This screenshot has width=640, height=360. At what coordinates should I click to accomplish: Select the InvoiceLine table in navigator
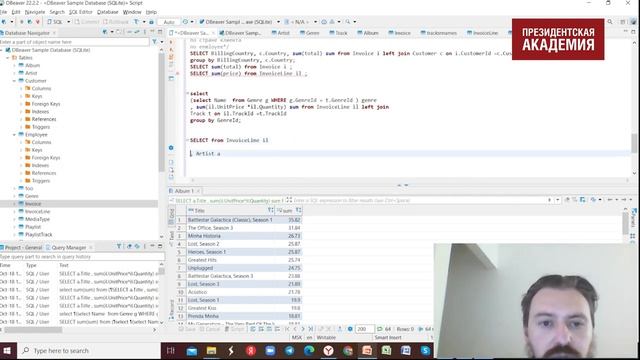(x=37, y=211)
